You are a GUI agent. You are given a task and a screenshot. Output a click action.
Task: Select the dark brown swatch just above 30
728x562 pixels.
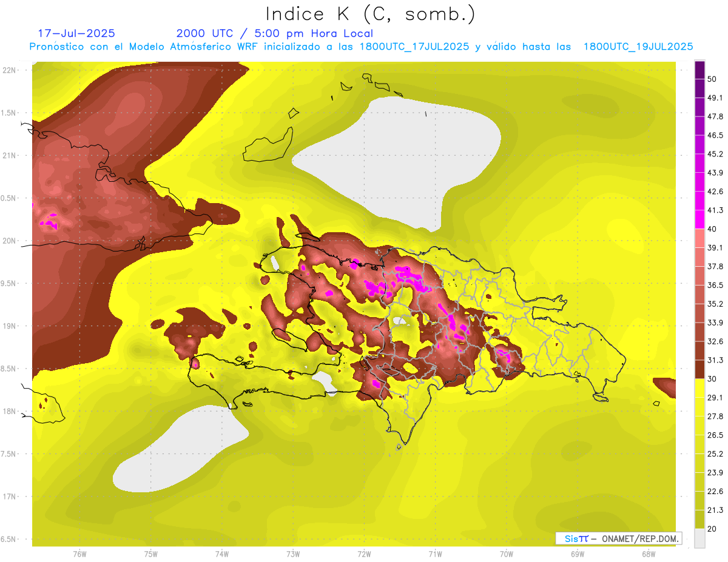[x=699, y=369]
